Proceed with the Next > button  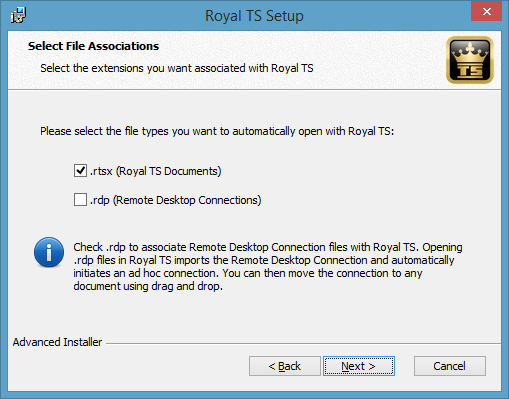(359, 366)
